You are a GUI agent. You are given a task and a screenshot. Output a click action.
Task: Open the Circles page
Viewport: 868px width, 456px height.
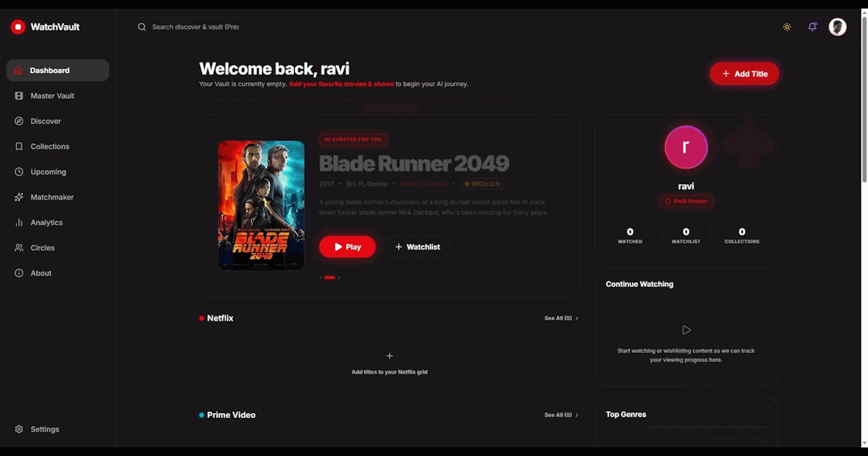(58, 248)
